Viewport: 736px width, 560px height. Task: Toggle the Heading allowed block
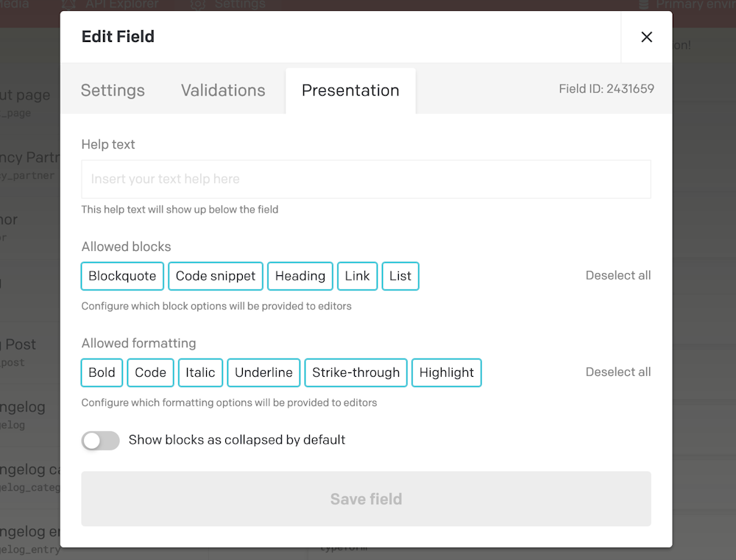[x=300, y=276]
